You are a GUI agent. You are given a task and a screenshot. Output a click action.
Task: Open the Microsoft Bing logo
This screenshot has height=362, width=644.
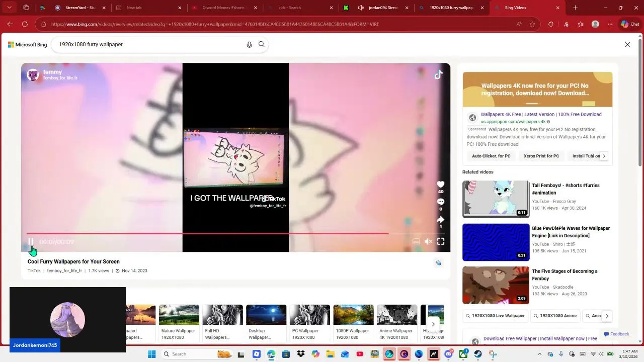[x=28, y=45]
